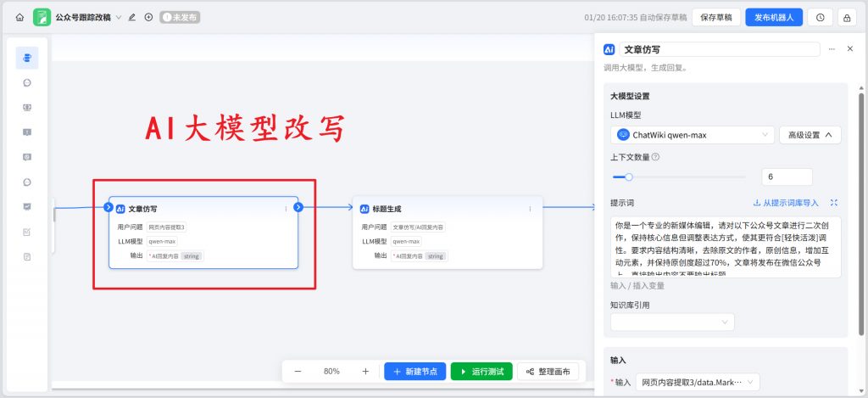868x398 pixels.
Task: Zoom out canvas with minus button
Action: click(x=298, y=372)
